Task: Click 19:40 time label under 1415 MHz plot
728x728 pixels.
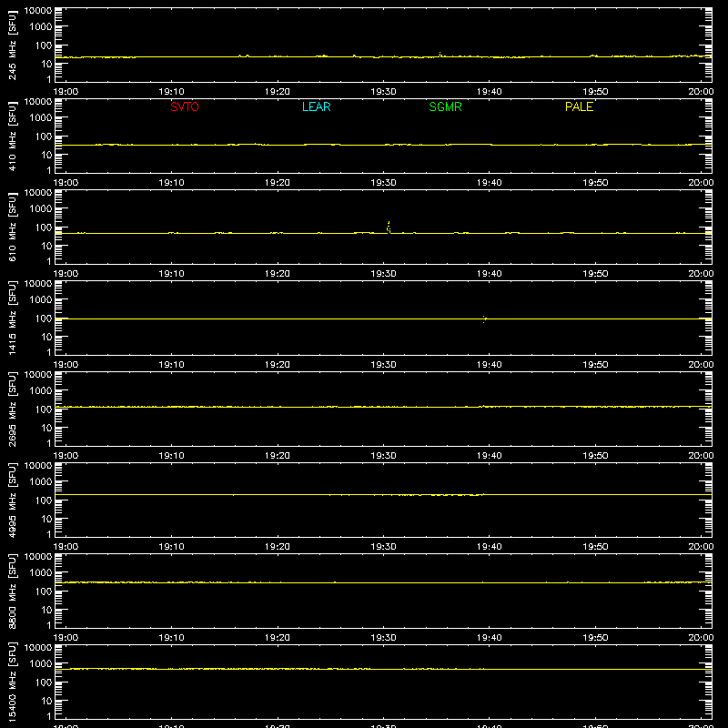Action: (x=490, y=365)
